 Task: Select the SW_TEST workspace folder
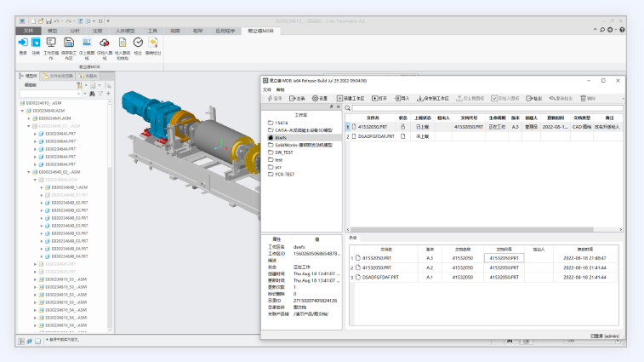point(283,152)
